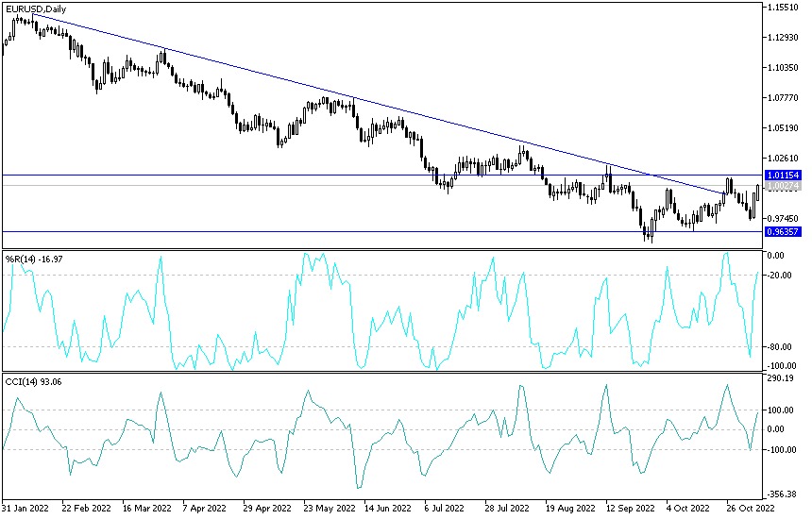
Task: Click the -20.00 level on %R scale
Action: [781, 275]
